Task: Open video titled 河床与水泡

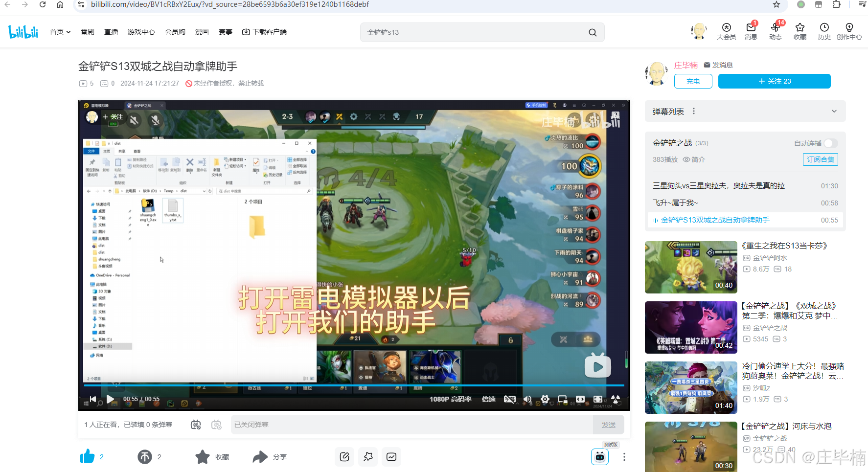Action: point(786,427)
